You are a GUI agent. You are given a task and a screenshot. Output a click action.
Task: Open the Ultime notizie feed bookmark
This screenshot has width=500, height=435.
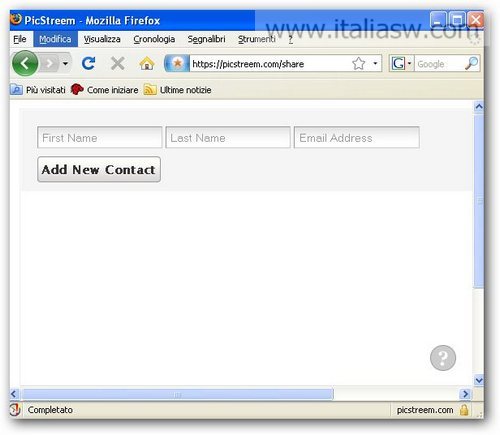coord(178,90)
